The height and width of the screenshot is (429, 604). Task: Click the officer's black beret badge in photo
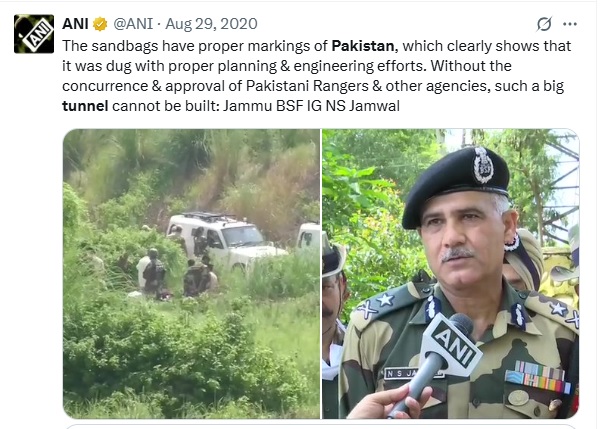pos(483,164)
